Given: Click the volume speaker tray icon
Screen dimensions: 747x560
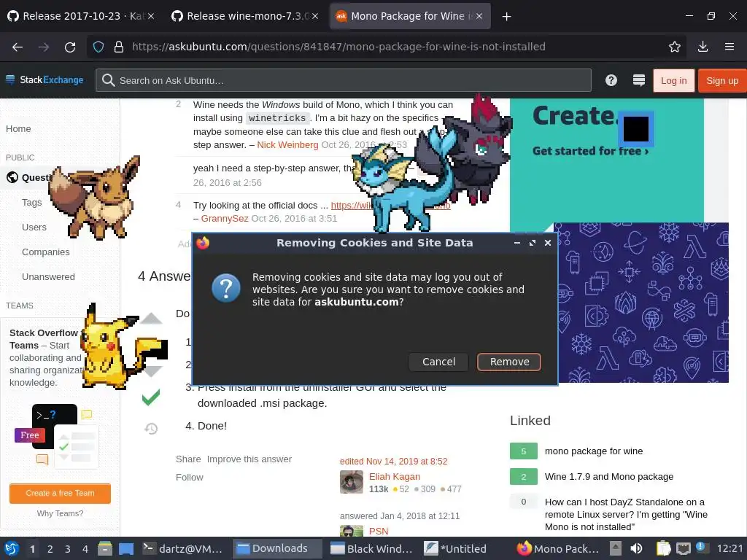Looking at the screenshot, I should [x=636, y=548].
